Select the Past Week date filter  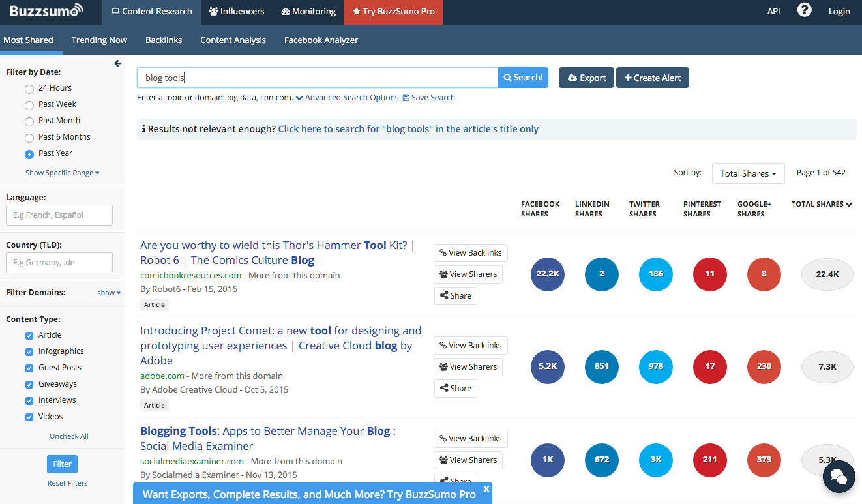pos(29,105)
